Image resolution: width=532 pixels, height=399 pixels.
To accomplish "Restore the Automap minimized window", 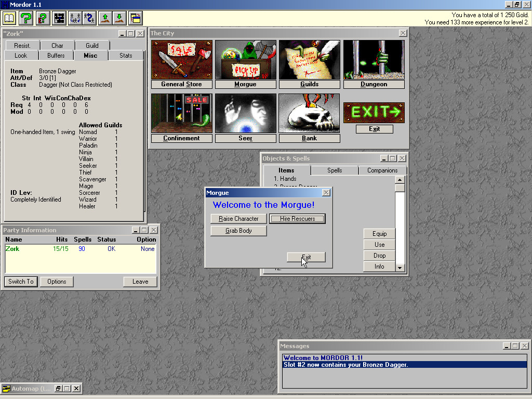I will [58, 388].
